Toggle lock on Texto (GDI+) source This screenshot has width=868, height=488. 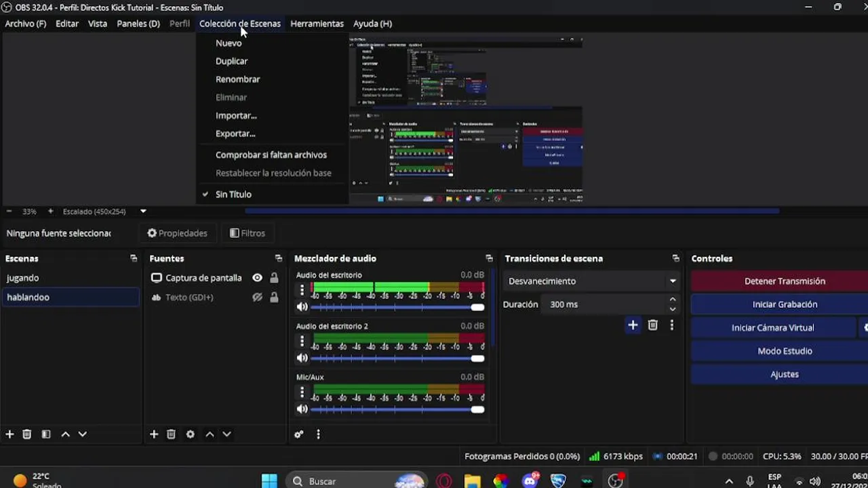coord(274,298)
